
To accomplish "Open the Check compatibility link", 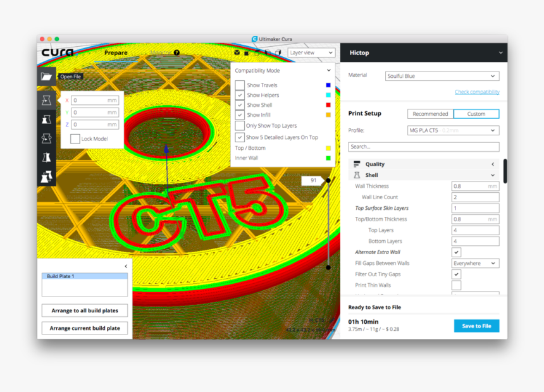I will 477,92.
